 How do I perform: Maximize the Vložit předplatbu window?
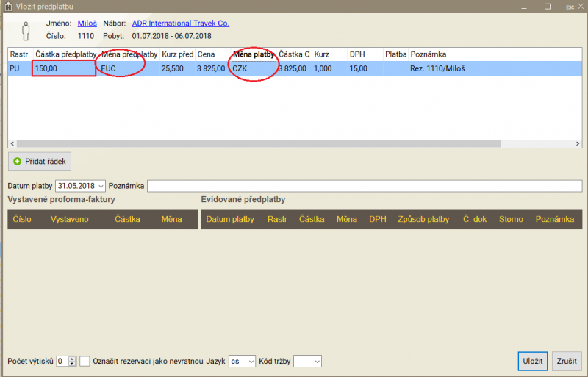click(x=547, y=6)
